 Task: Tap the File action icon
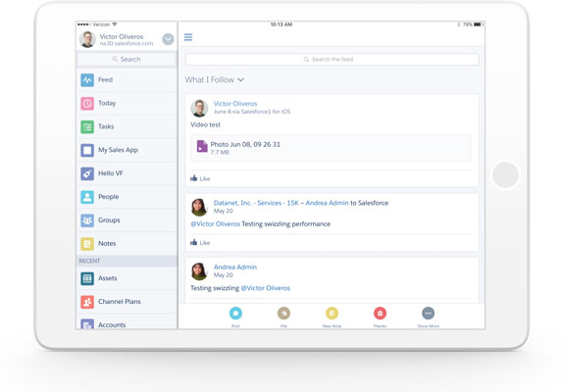click(283, 314)
